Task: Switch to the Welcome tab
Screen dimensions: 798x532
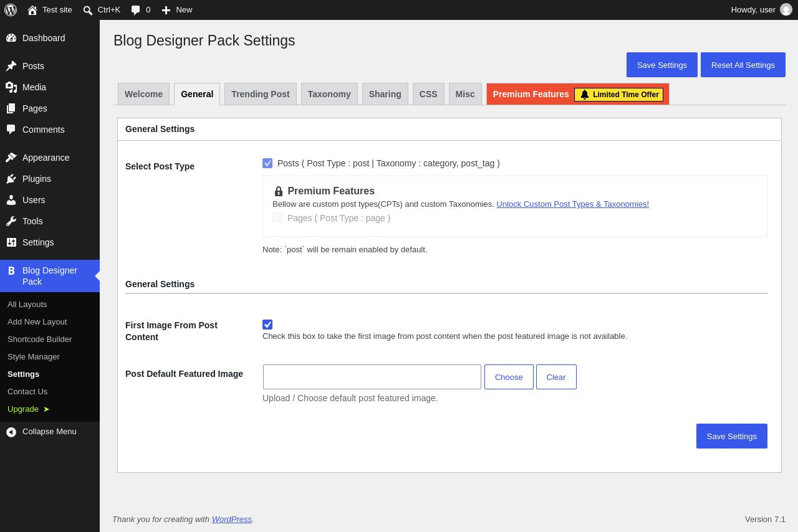Action: point(143,94)
